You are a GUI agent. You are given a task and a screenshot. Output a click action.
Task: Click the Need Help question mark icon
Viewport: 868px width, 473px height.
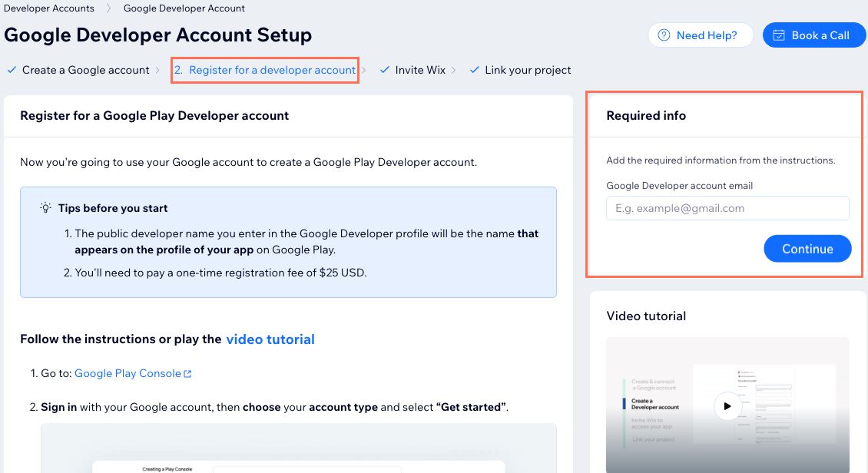point(664,35)
